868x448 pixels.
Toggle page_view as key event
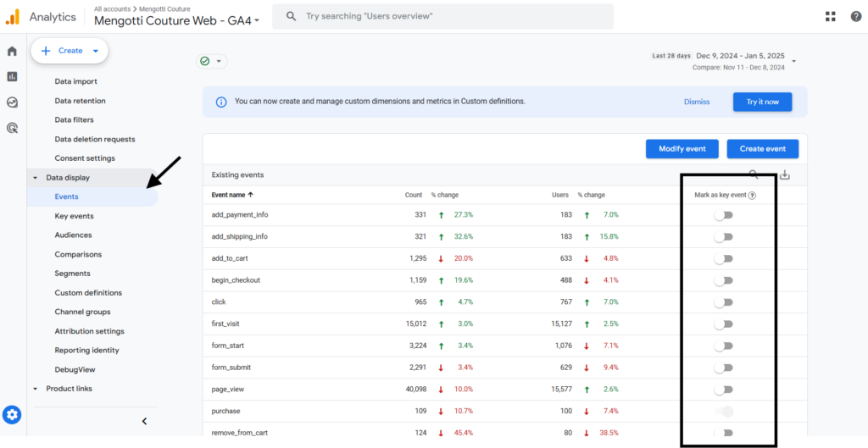coord(723,390)
